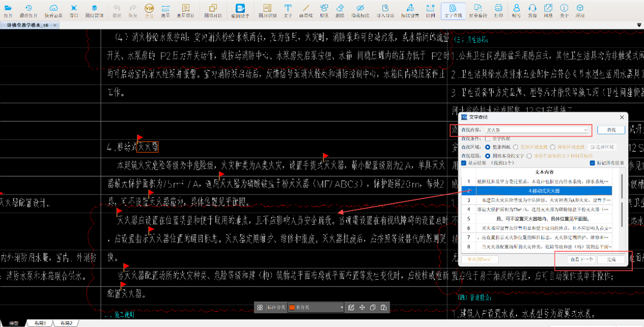The image size is (644, 327).
Task: Enable the 全字匹配 whole-word checkbox
Action: (x=488, y=139)
